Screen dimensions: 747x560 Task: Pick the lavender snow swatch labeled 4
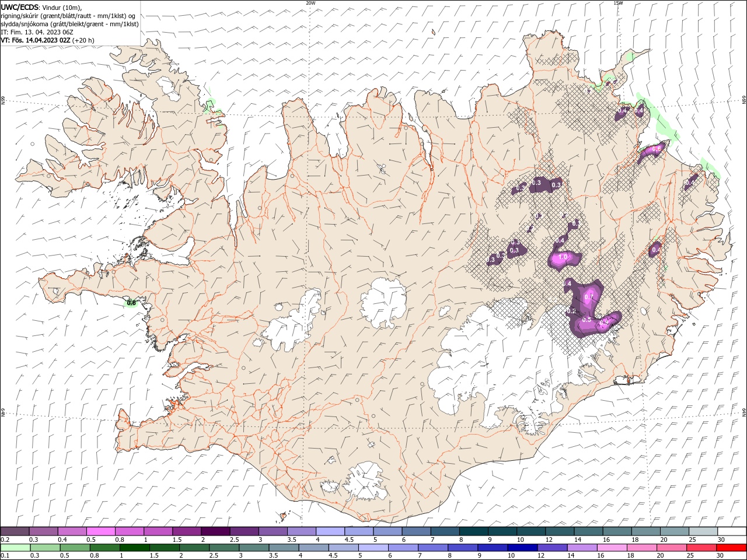(x=330, y=531)
